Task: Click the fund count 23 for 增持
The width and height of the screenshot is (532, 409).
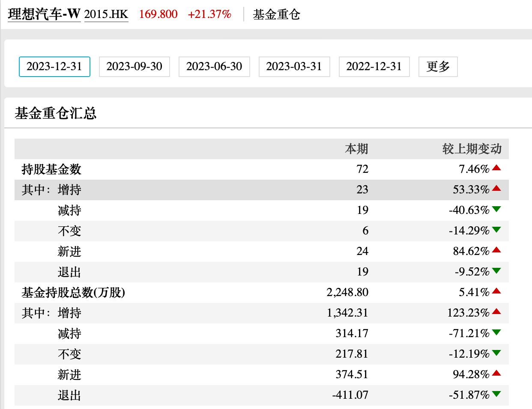Action: (362, 190)
